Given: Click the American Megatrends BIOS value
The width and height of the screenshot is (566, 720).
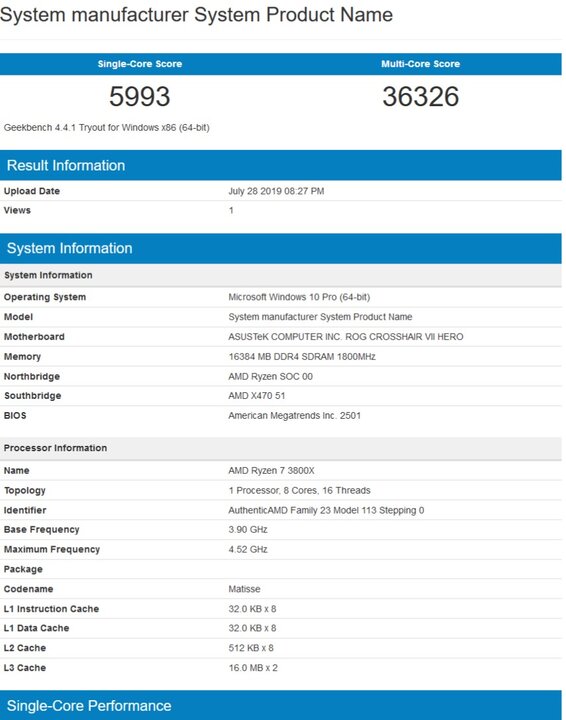Looking at the screenshot, I should click(295, 416).
